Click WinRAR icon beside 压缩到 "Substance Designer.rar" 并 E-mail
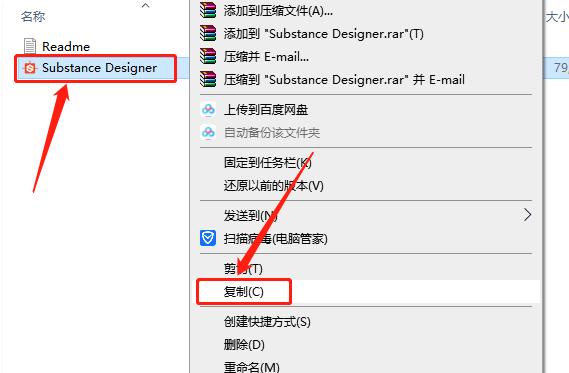Image resolution: width=569 pixels, height=373 pixels. [x=208, y=79]
